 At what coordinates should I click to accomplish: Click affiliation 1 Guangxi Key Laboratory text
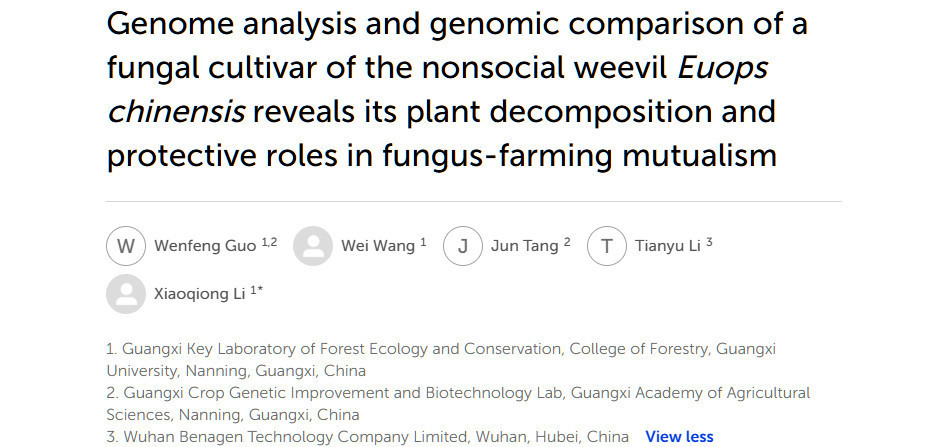[x=441, y=359]
